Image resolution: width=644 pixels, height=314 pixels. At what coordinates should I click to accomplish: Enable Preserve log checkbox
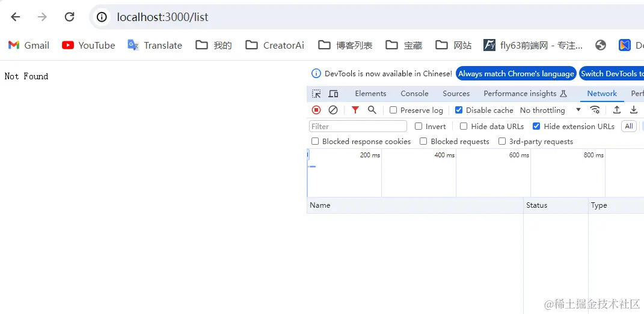click(393, 110)
